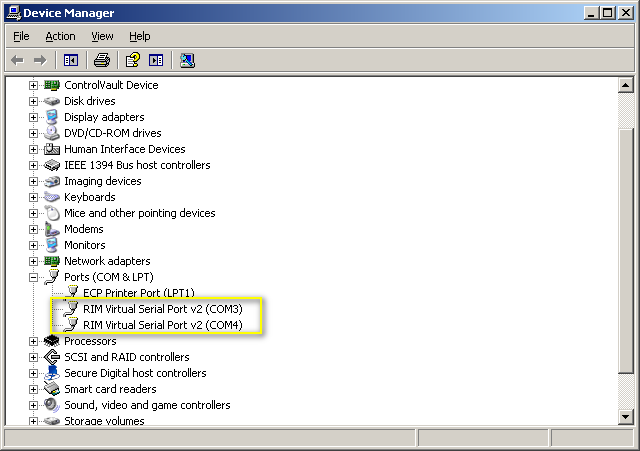Expand the Modems category
640x451 pixels.
[33, 229]
